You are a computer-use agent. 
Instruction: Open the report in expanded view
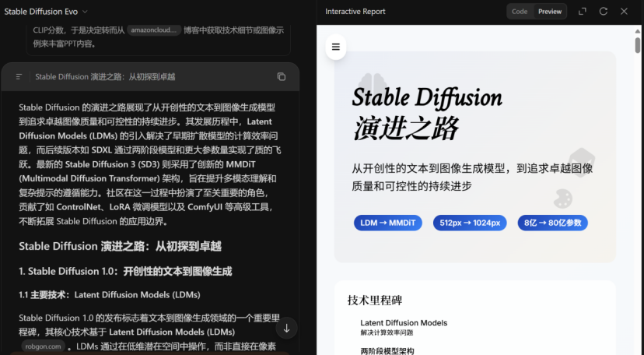(x=583, y=12)
